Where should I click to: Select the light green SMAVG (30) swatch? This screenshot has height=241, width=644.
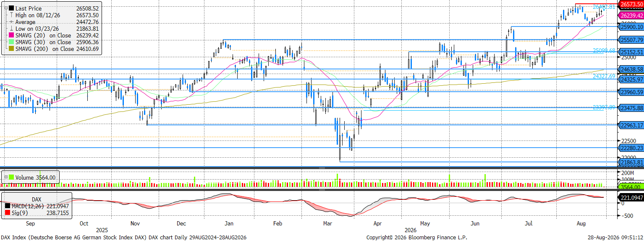coord(11,42)
